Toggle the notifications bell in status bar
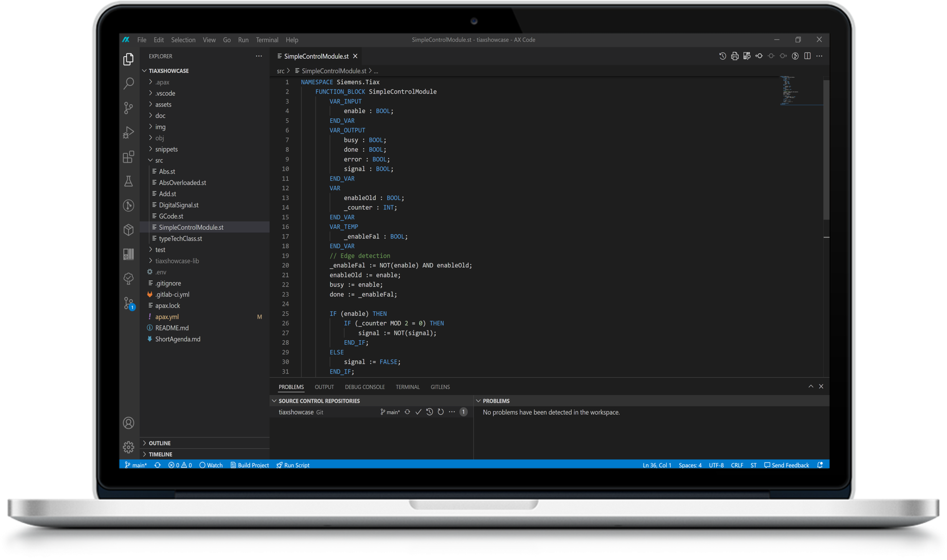This screenshot has height=560, width=947. pyautogui.click(x=820, y=465)
